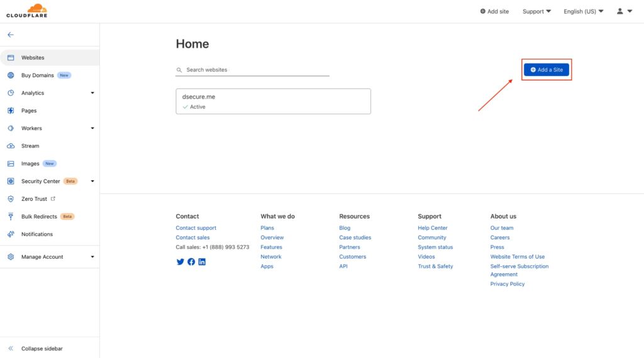Open the Privacy Policy link
The width and height of the screenshot is (644, 358).
(508, 284)
